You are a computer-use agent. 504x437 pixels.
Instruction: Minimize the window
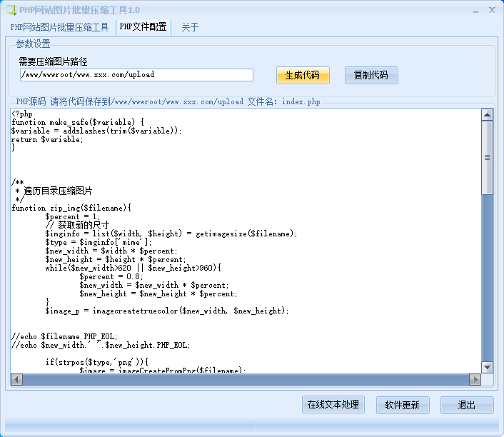[475, 11]
